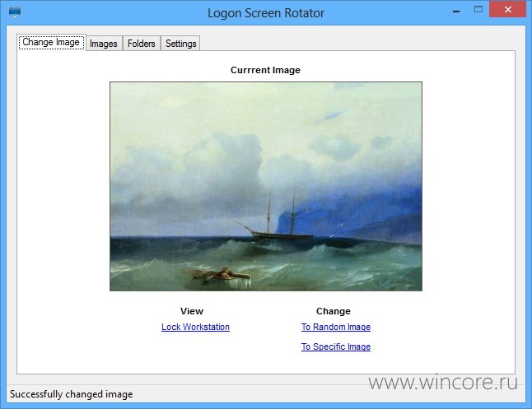Click the 'Change' section label
Image resolution: width=532 pixels, height=409 pixels.
(334, 311)
